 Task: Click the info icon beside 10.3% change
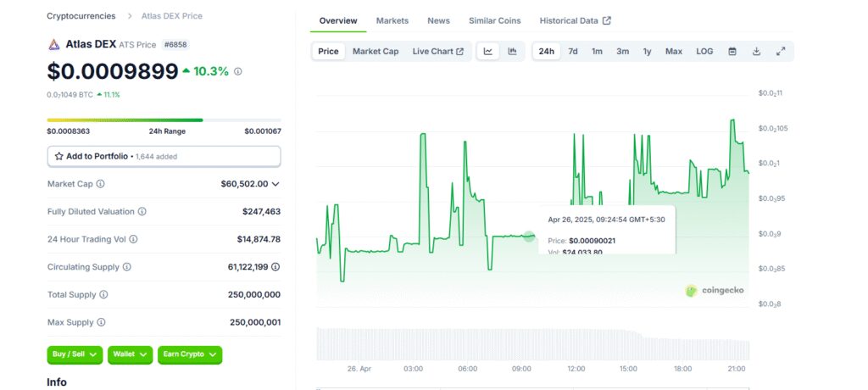click(x=238, y=71)
